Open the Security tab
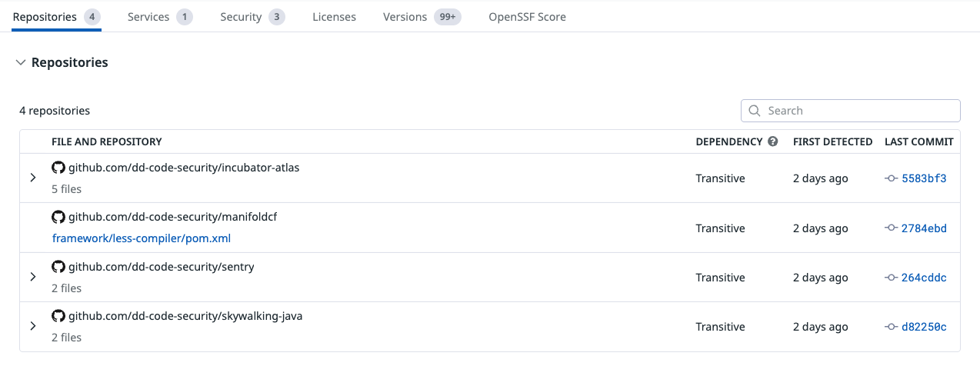 241,17
